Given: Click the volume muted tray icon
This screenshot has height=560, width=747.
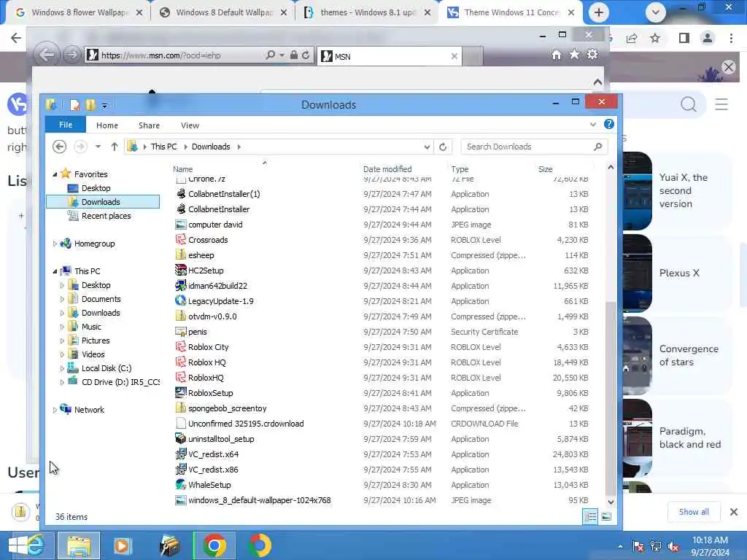Looking at the screenshot, I should (x=673, y=547).
